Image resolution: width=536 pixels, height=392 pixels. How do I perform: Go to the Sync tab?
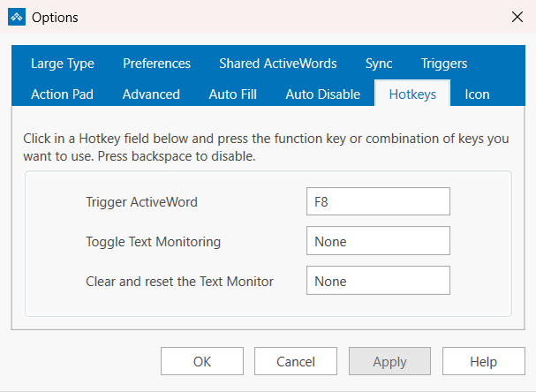[379, 64]
